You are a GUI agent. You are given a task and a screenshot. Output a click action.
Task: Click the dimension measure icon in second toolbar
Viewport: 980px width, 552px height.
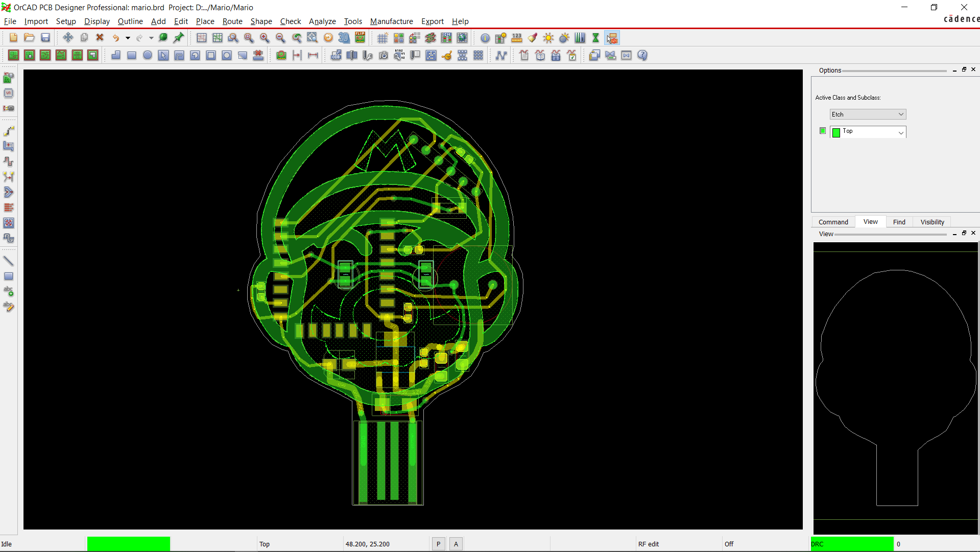pos(313,55)
